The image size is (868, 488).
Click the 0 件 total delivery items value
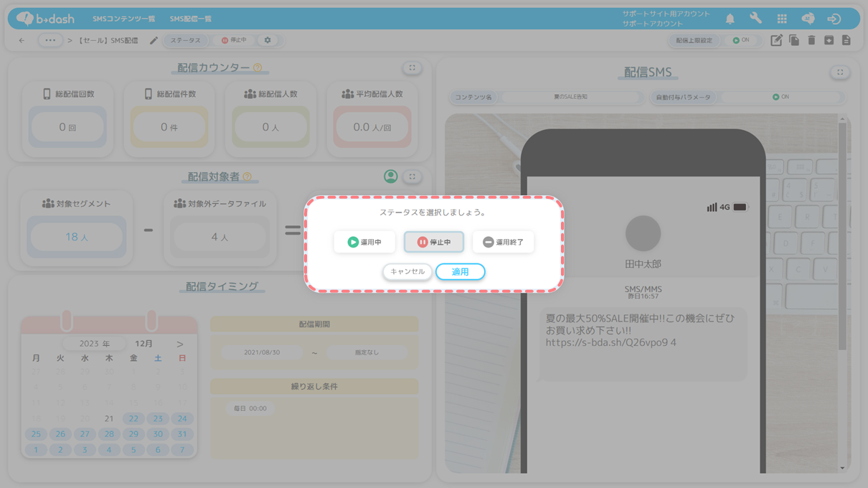[x=169, y=127]
